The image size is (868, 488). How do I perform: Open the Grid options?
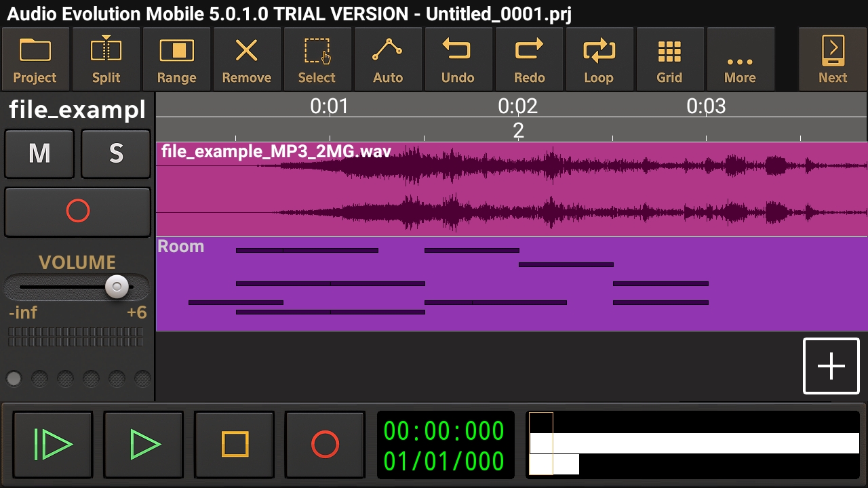click(x=669, y=60)
